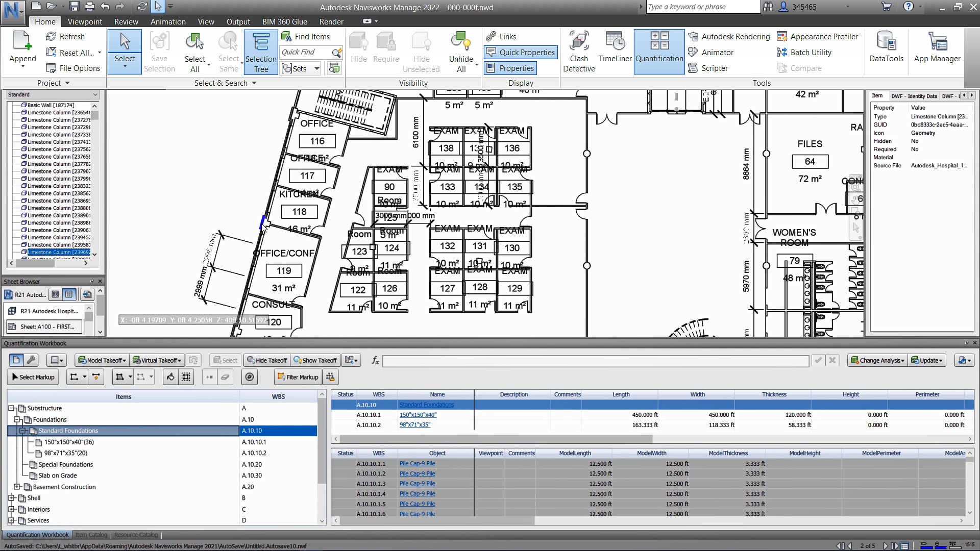This screenshot has height=551, width=980.
Task: Open the Clash Detective tool
Action: (579, 52)
